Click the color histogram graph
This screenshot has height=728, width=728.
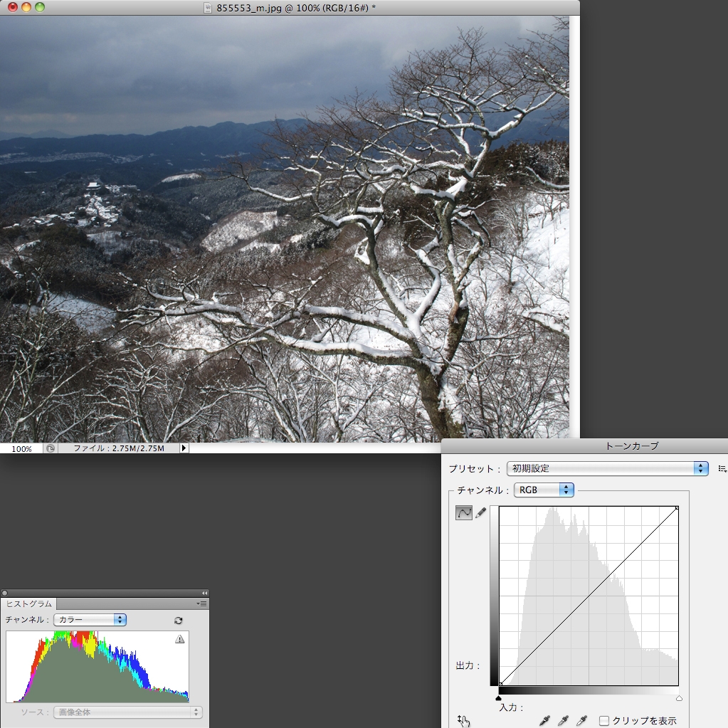[x=97, y=666]
